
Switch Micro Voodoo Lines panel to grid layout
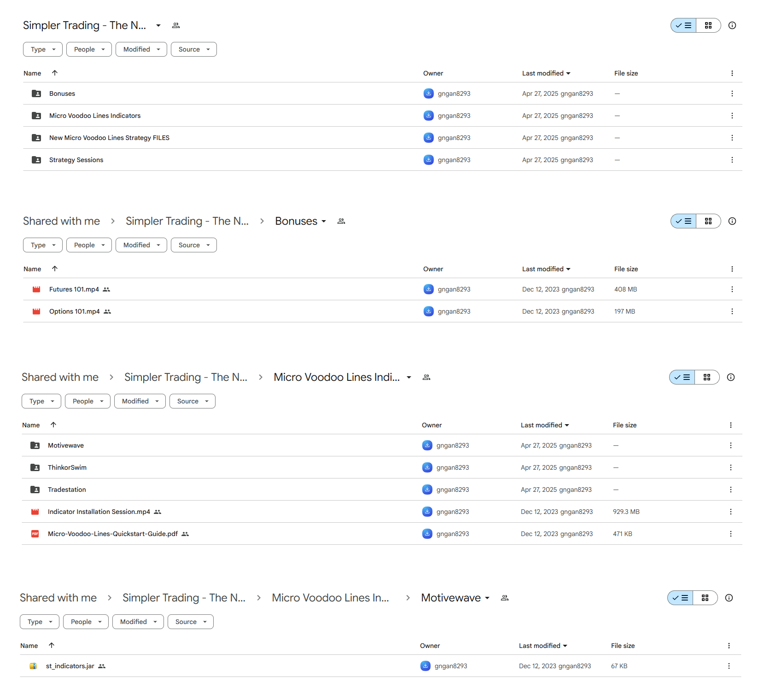(707, 377)
